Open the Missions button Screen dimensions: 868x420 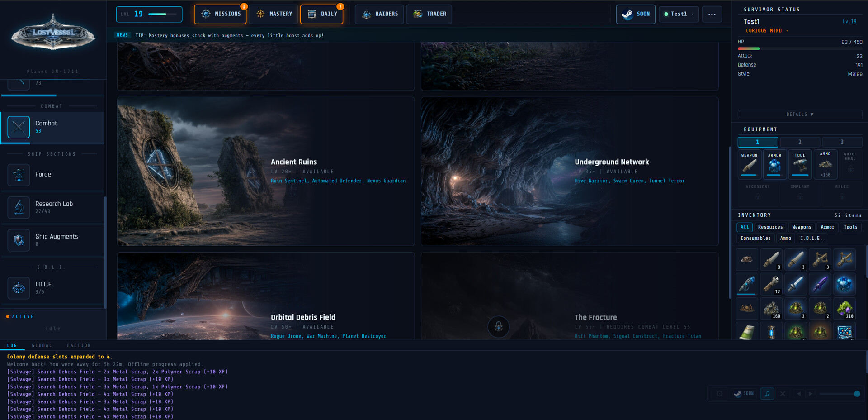click(220, 14)
